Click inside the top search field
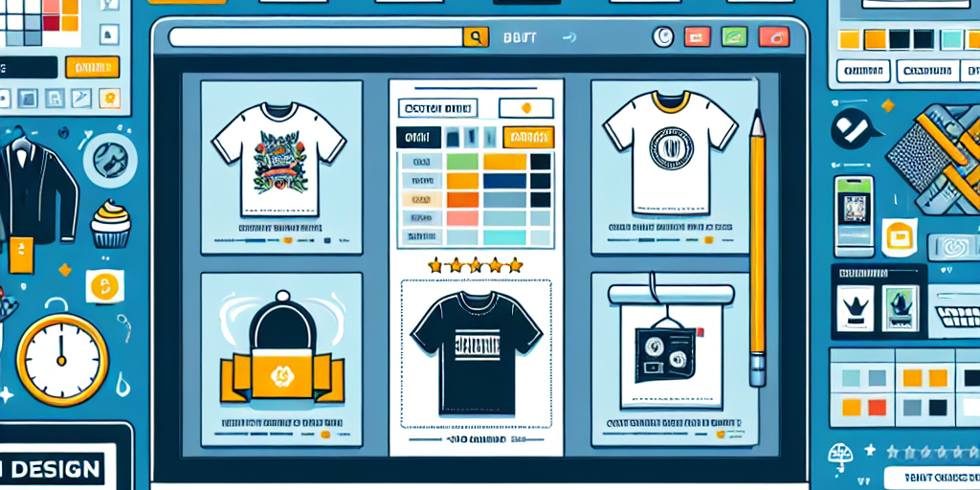 point(316,37)
